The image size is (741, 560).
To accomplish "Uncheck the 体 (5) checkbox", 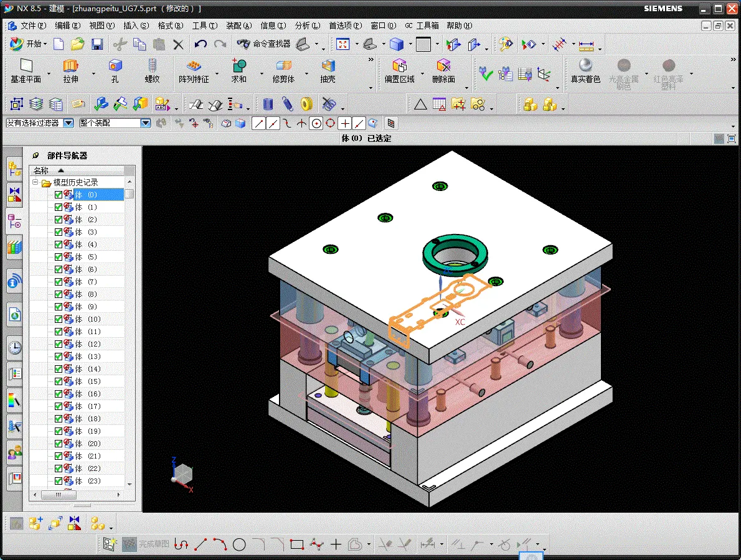I will click(59, 257).
